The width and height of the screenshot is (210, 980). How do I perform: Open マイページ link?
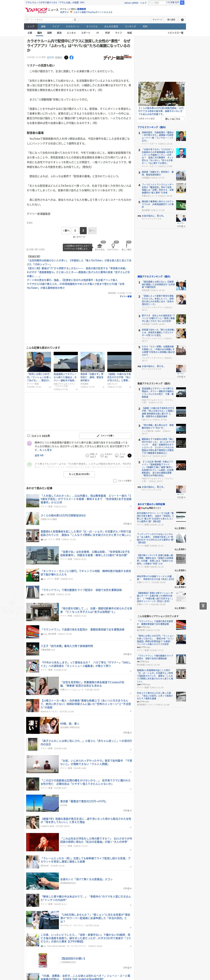[157, 20]
